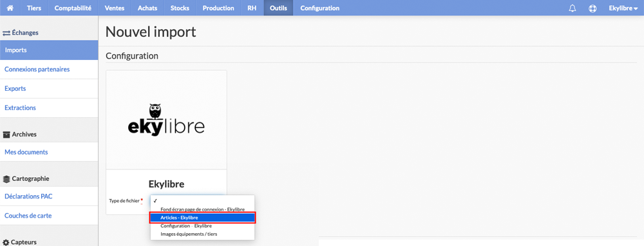Select Fond écran page de connexion option
Image resolution: width=644 pixels, height=246 pixels.
point(202,209)
